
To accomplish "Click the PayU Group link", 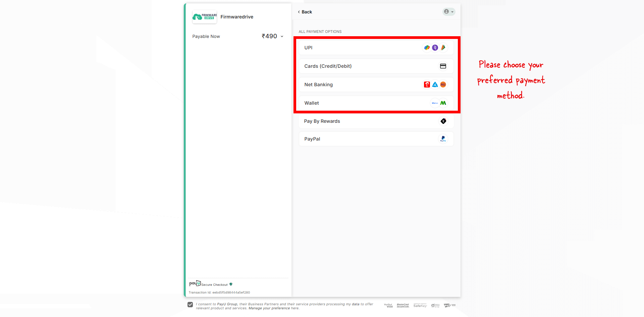I will click(x=227, y=304).
